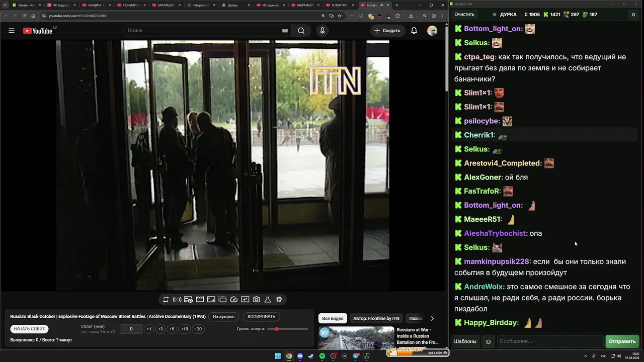Take a video screenshot with camera icon

click(257, 300)
